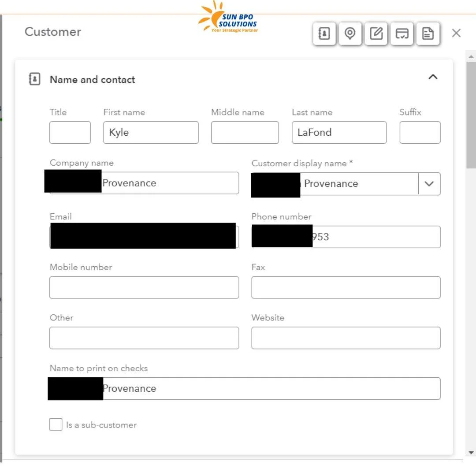Image resolution: width=476 pixels, height=476 pixels.
Task: Edit the Last name field containing LaFond
Action: tap(339, 132)
